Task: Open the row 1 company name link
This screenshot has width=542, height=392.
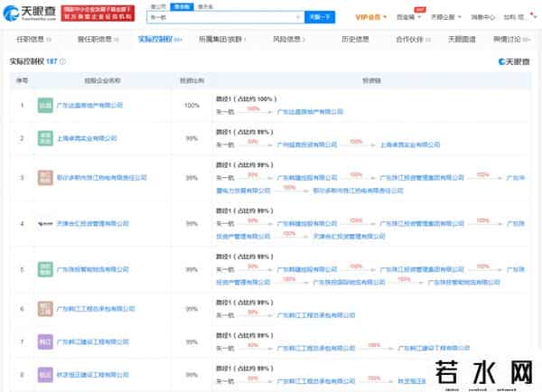Action: [x=89, y=106]
